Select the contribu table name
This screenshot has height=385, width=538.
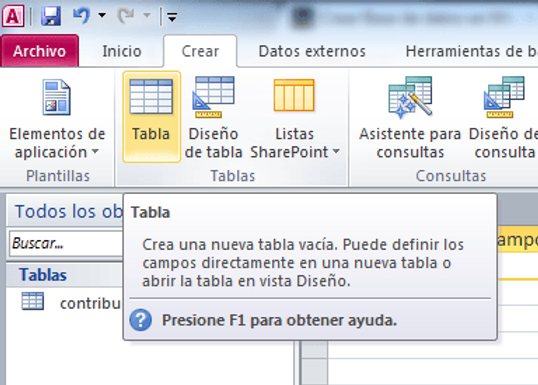91,303
